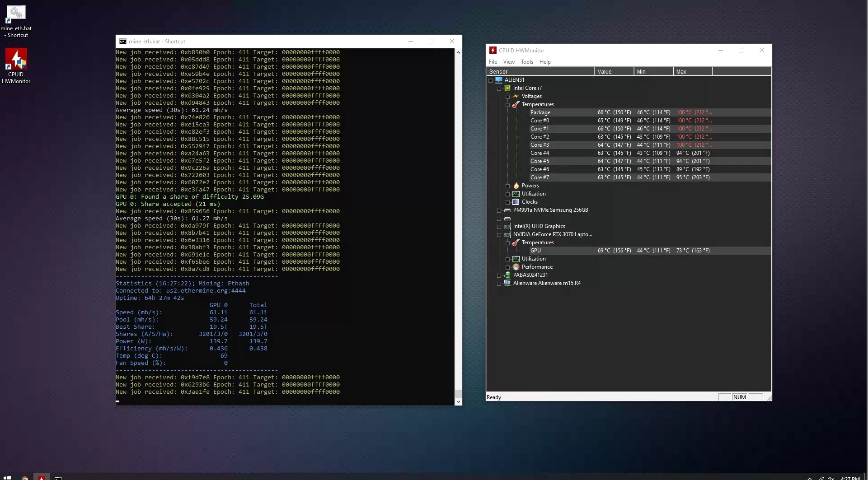The height and width of the screenshot is (480, 868).
Task: Click the NUM indicator in status bar
Action: [x=740, y=397]
